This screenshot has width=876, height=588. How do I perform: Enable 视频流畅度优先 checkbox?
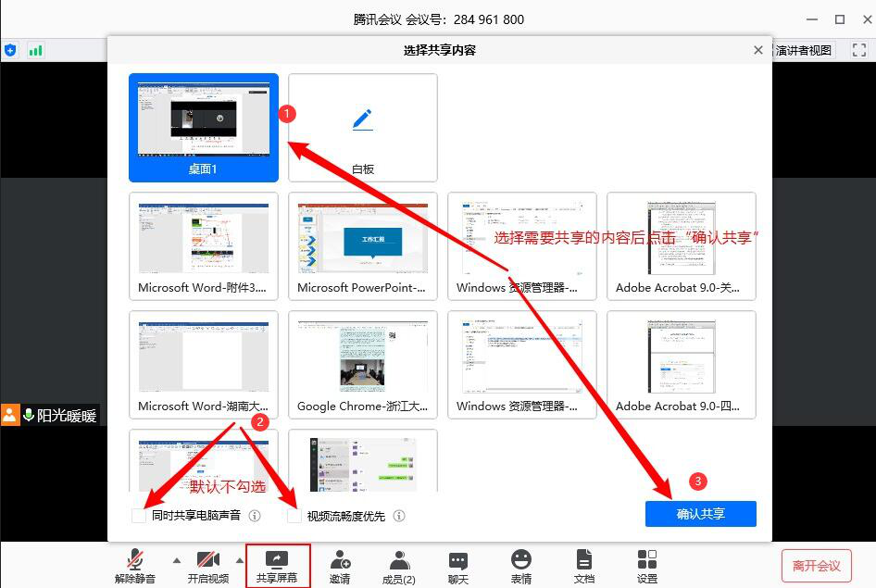294,516
